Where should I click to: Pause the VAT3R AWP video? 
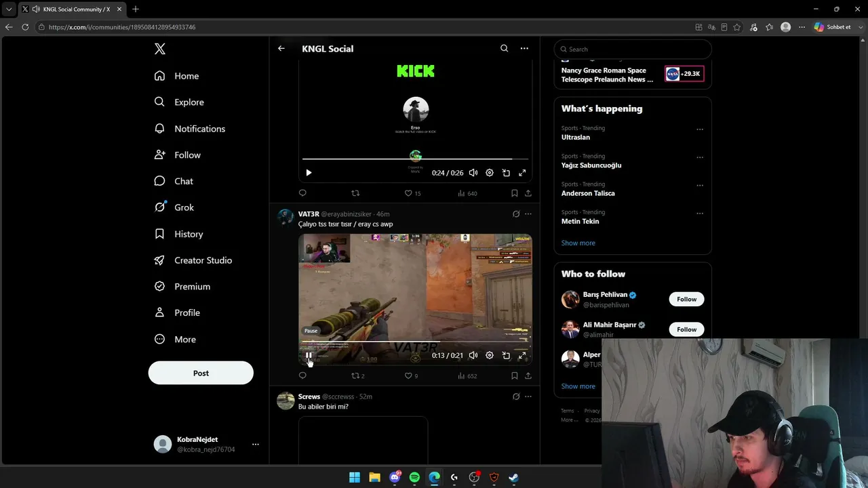tap(309, 355)
